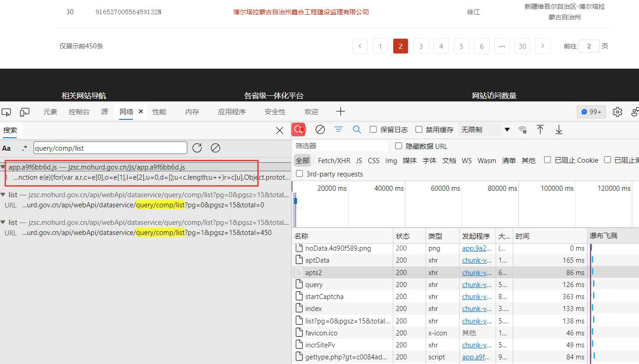The height and width of the screenshot is (364, 639).
Task: Filter by Img requests
Action: click(x=391, y=160)
